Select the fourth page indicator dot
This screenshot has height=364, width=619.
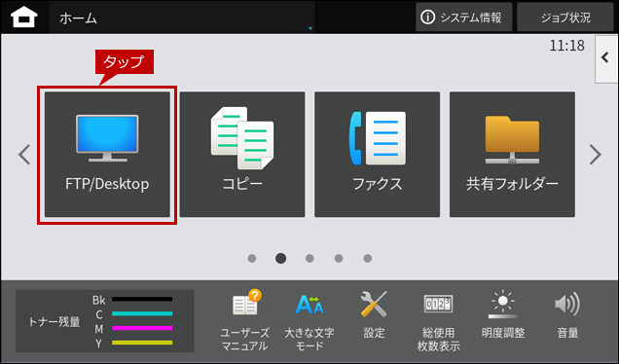[339, 258]
